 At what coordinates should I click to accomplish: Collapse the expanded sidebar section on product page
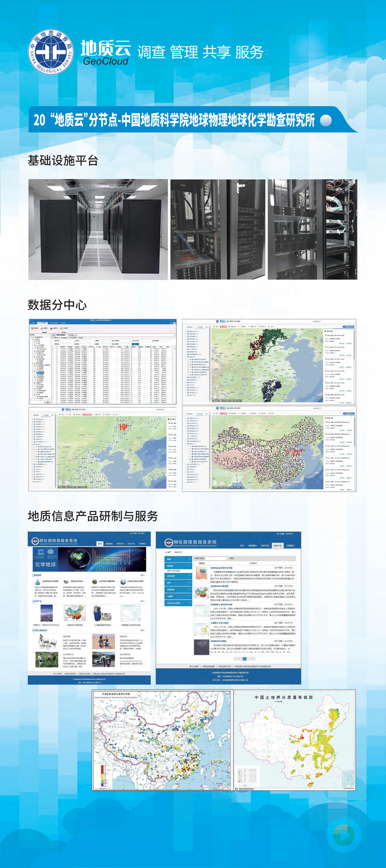pyautogui.click(x=178, y=565)
